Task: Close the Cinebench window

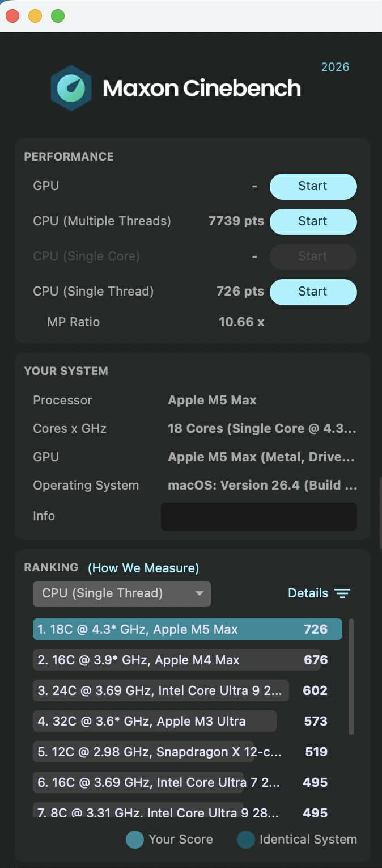Action: (12, 16)
